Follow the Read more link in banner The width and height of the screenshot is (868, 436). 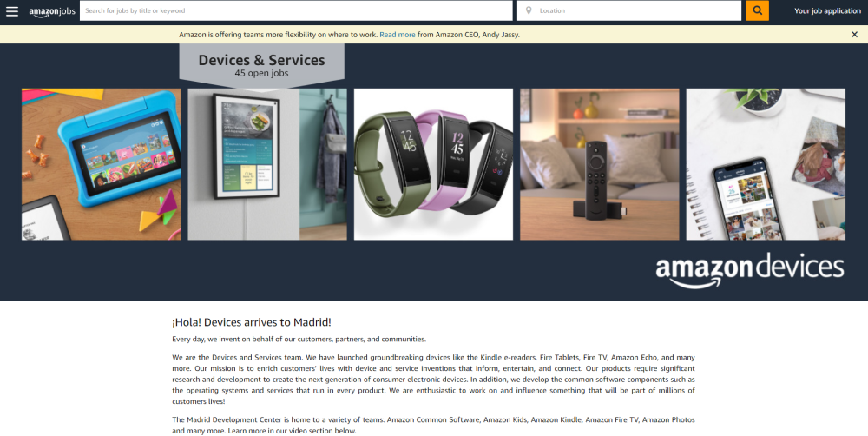pyautogui.click(x=397, y=35)
